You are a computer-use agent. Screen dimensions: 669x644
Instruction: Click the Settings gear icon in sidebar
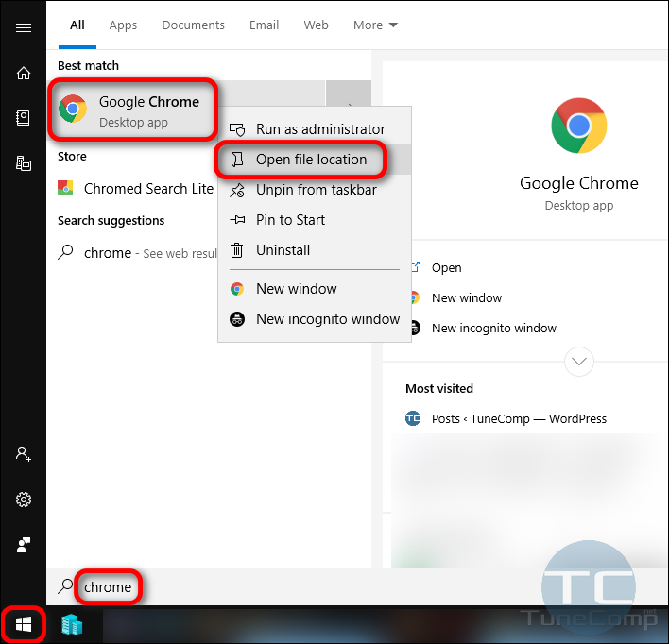pos(24,500)
